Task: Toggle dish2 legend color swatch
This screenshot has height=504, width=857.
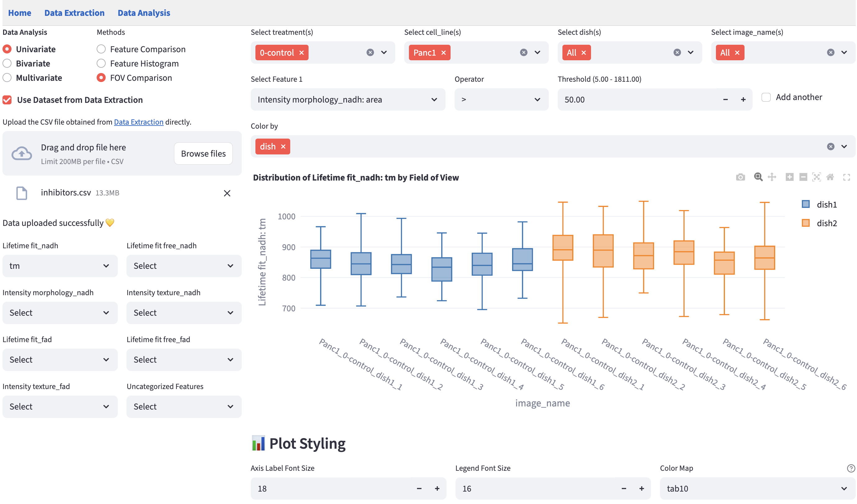Action: [806, 223]
